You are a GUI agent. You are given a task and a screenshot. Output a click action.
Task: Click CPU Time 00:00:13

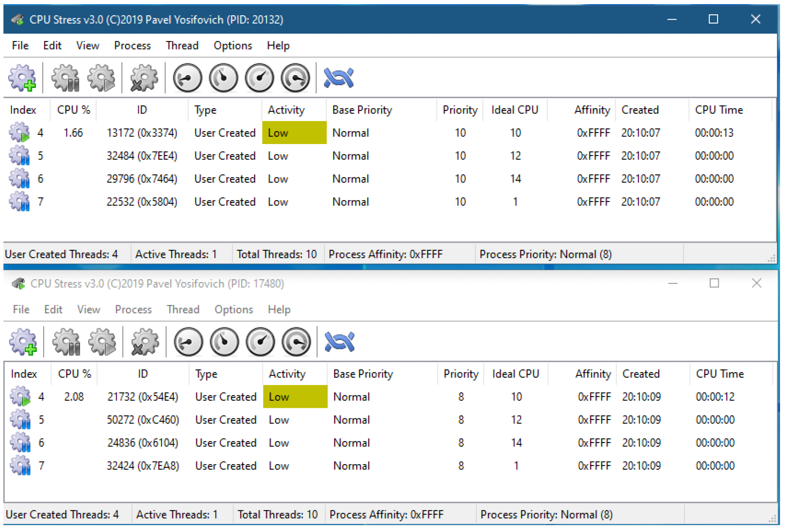click(x=714, y=133)
